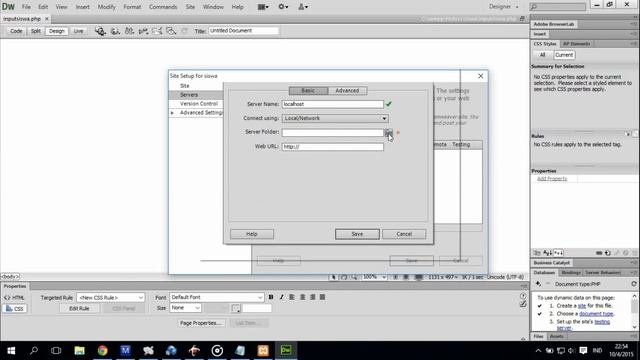Select the pointer tool in status bar
The height and width of the screenshot is (360, 640).
point(333,277)
